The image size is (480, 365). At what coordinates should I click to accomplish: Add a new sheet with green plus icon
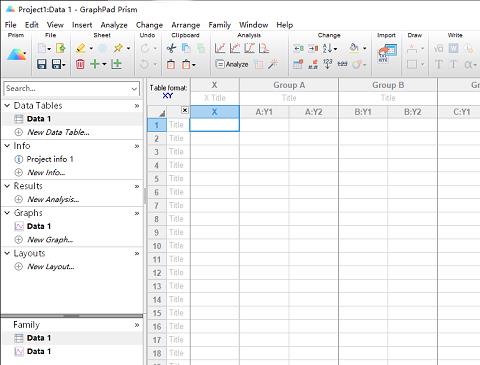pyautogui.click(x=95, y=64)
